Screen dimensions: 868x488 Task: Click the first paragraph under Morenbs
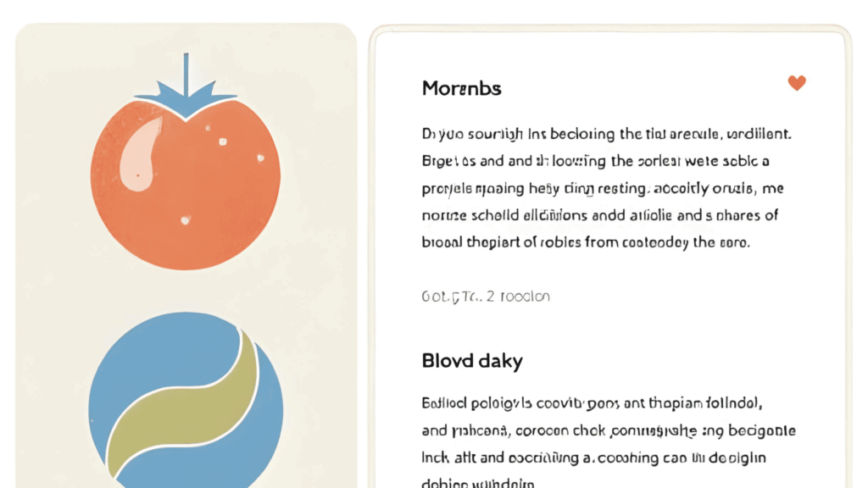[607, 188]
